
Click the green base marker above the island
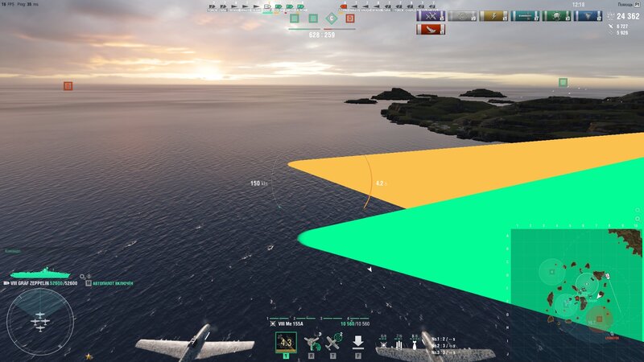[x=563, y=83]
